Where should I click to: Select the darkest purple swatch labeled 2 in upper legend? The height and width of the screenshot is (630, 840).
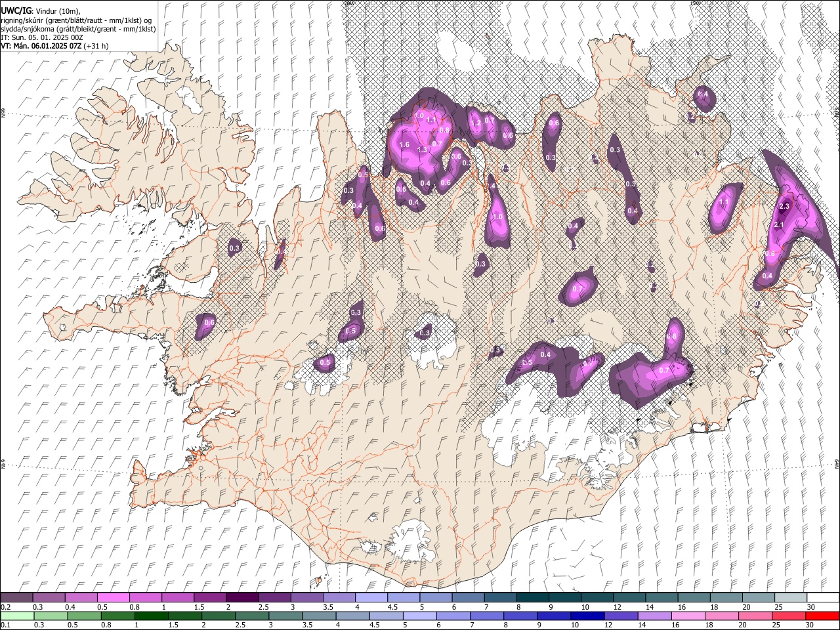241,598
